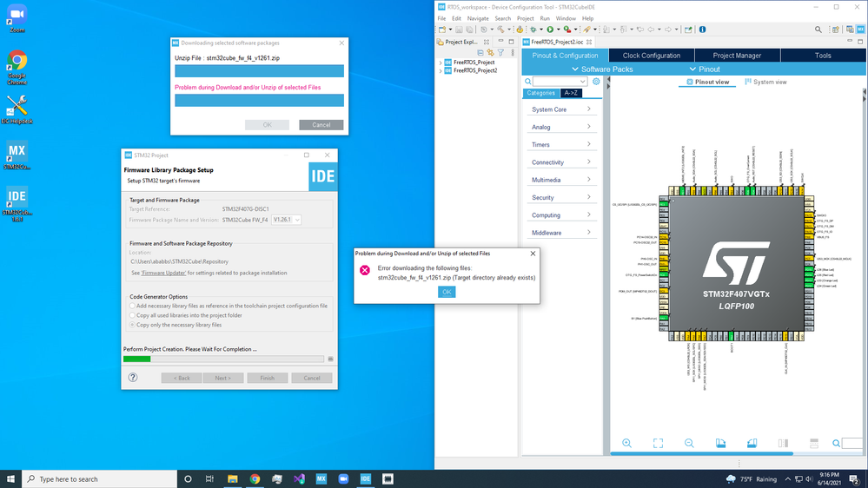Zoom out on the pinout chip view
The height and width of the screenshot is (488, 868).
pos(689,443)
